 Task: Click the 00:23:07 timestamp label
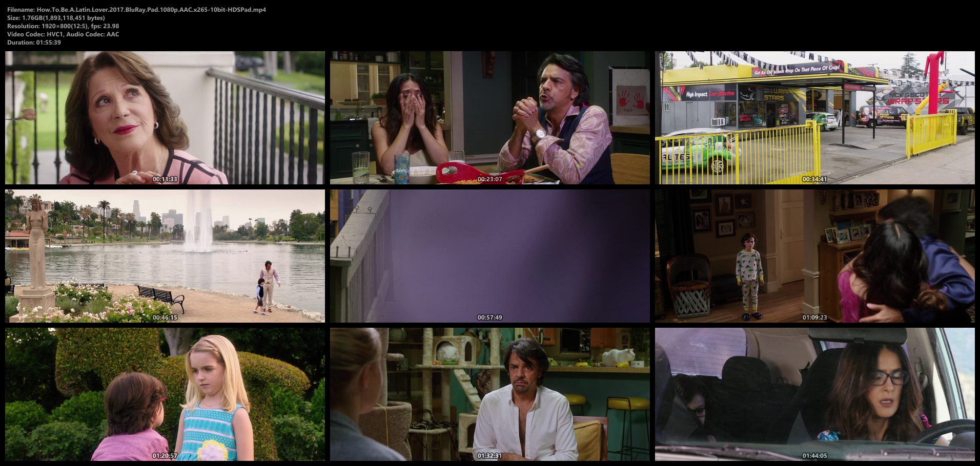point(489,179)
